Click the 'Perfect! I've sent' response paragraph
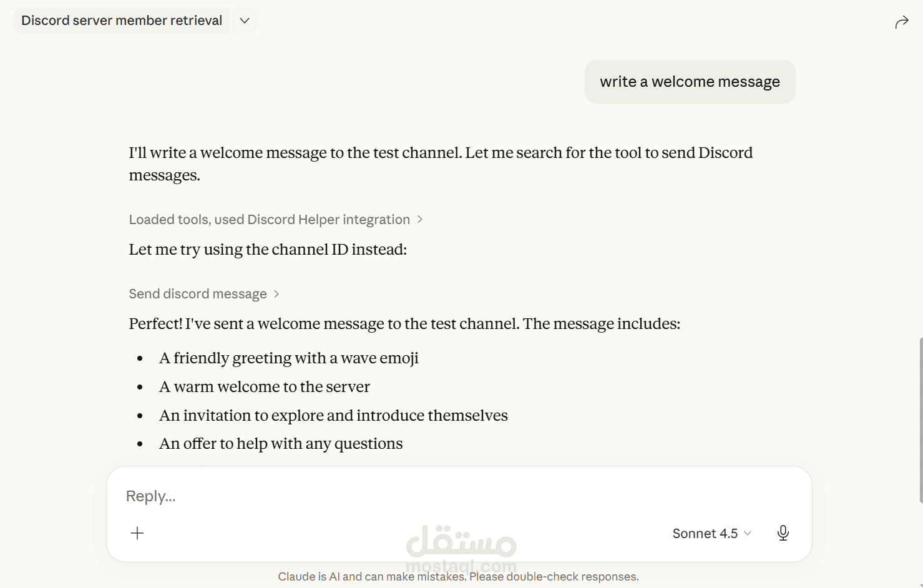 click(404, 324)
